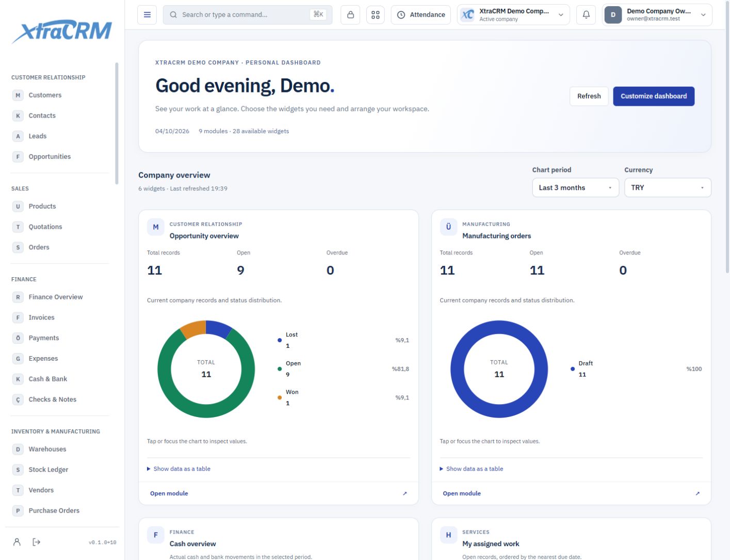Click the XtraCRM logo

[x=62, y=32]
